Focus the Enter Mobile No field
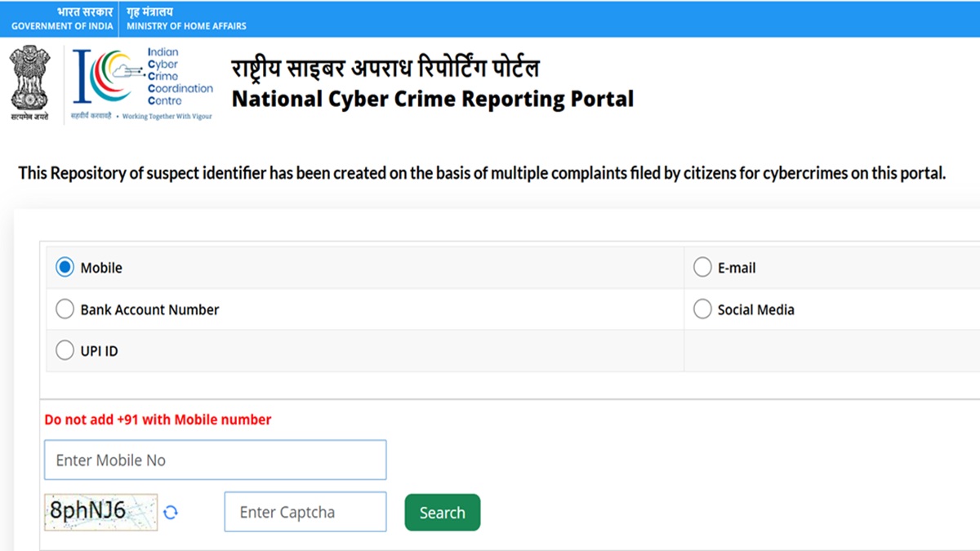 point(215,460)
